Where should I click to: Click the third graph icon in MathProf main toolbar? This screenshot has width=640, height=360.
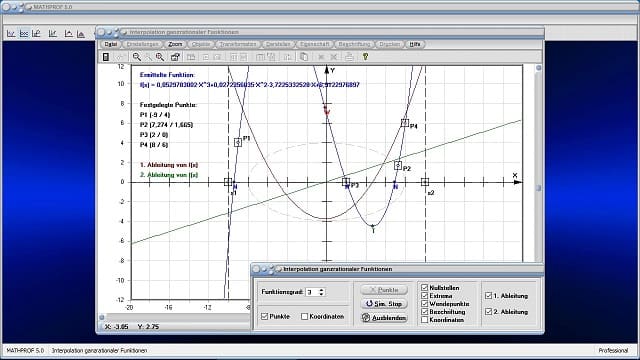point(37,33)
